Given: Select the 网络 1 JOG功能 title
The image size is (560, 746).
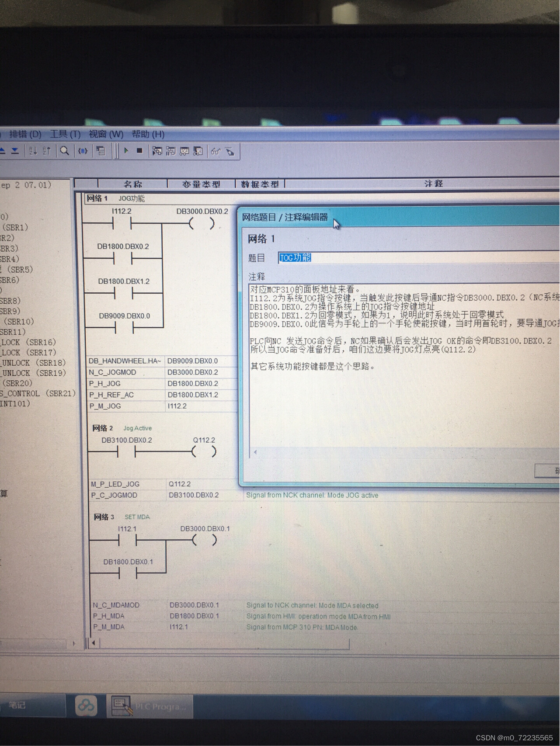Looking at the screenshot, I should (116, 198).
